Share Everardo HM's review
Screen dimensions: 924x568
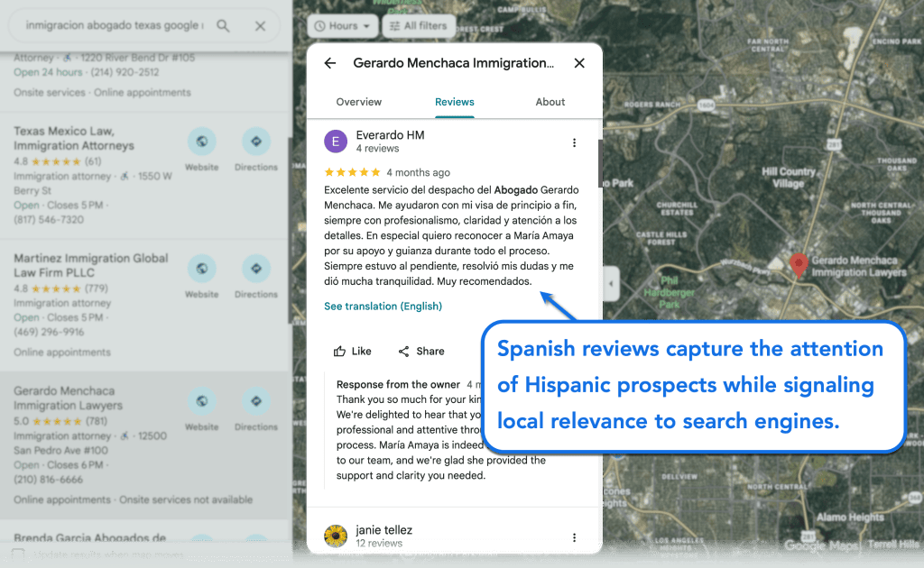[x=421, y=352]
